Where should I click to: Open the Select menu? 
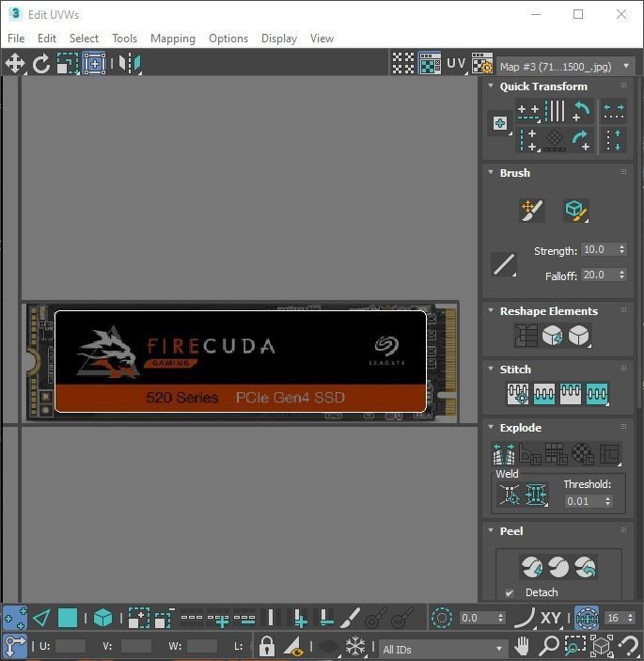click(x=84, y=39)
